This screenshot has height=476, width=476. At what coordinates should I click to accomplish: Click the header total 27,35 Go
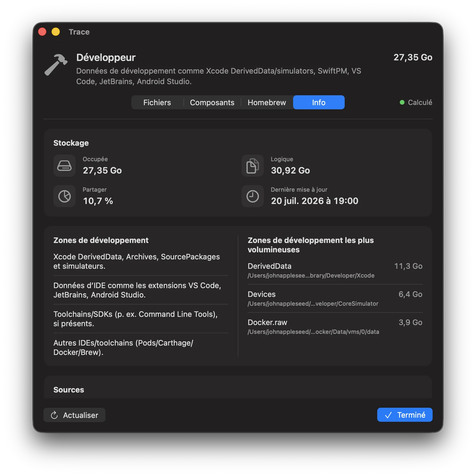(x=413, y=57)
